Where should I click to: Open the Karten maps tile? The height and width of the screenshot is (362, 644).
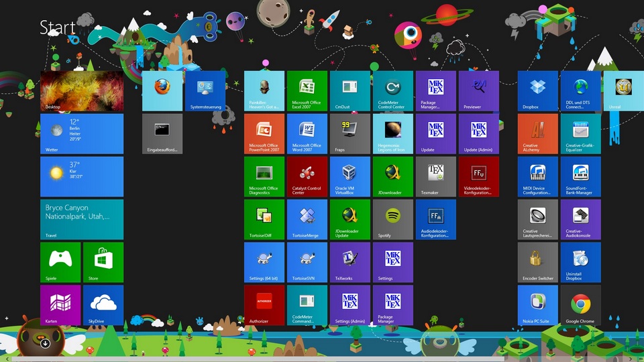coord(60,305)
